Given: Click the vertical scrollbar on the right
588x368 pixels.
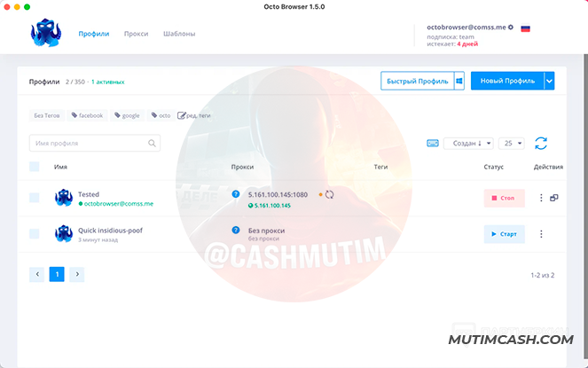Looking at the screenshot, I should [585, 207].
